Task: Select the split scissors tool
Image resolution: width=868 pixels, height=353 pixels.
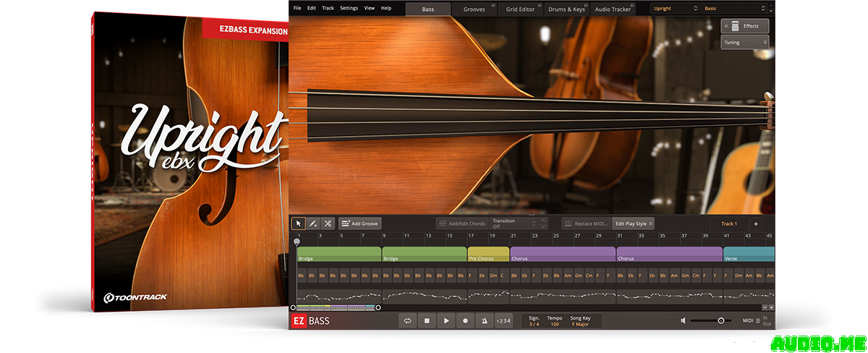Action: point(327,224)
